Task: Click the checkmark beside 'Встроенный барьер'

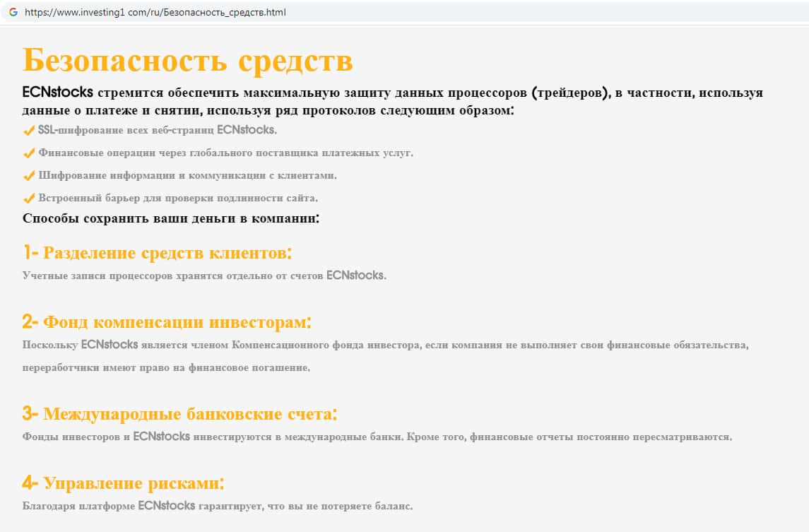Action: [29, 198]
